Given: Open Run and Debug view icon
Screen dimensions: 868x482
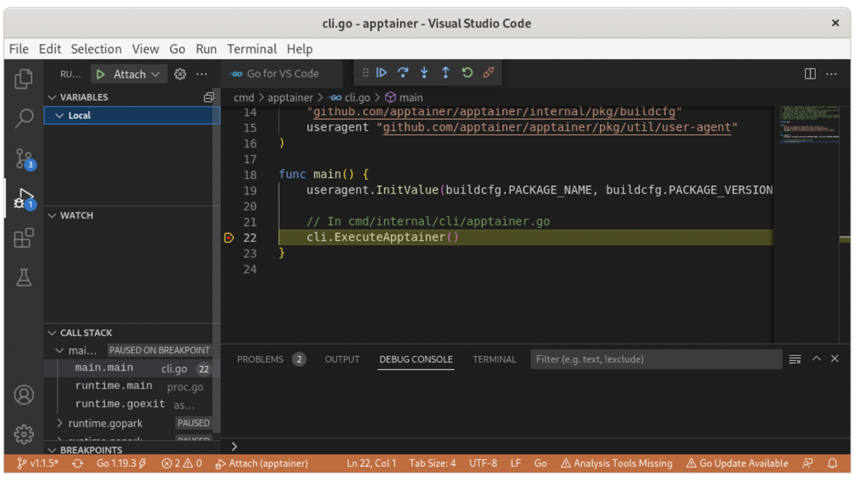Looking at the screenshot, I should [24, 199].
